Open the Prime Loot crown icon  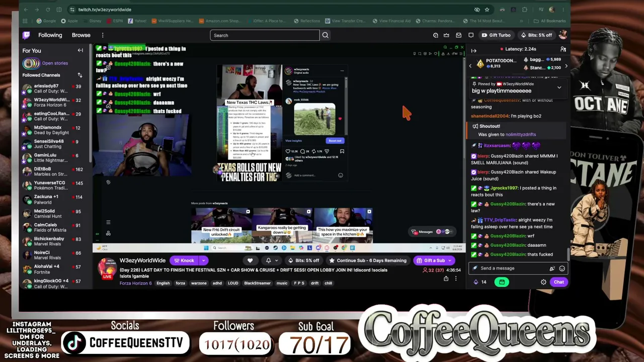[x=446, y=35]
